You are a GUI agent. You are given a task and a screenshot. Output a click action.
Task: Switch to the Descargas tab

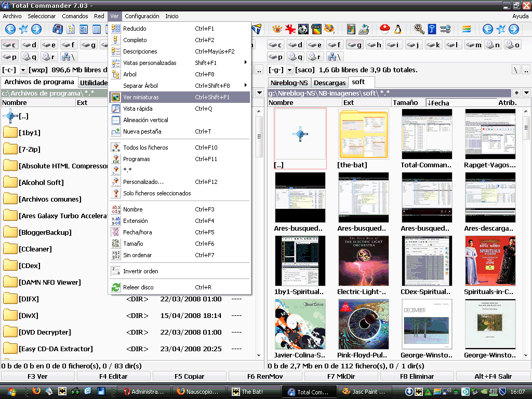pyautogui.click(x=329, y=83)
